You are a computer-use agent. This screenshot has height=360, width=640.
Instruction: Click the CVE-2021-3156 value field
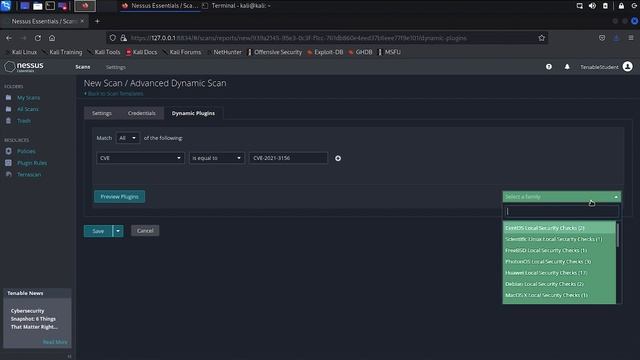coord(288,158)
